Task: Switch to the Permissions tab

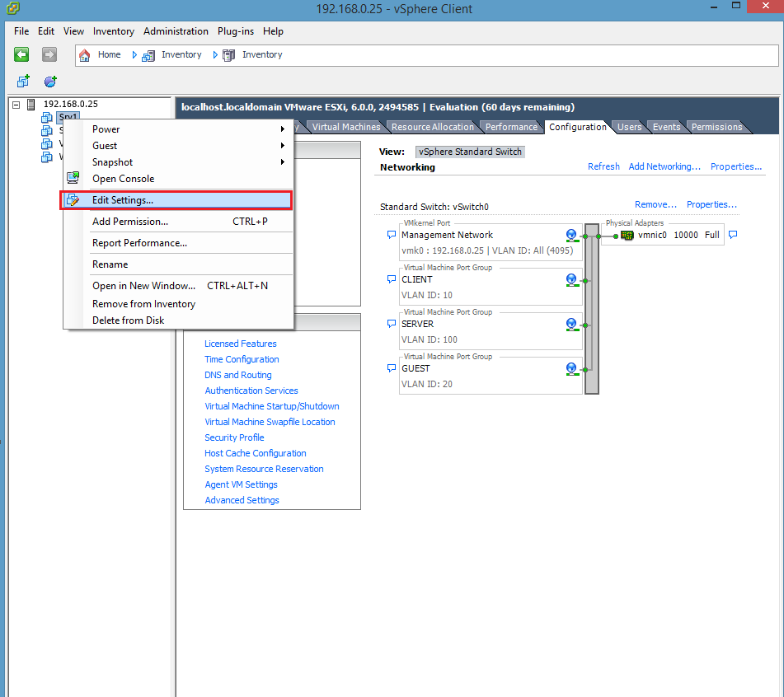Action: click(x=716, y=127)
